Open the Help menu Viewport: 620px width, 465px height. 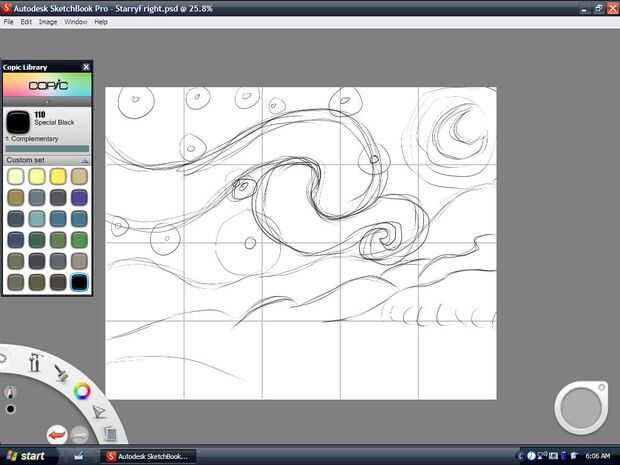[101, 22]
